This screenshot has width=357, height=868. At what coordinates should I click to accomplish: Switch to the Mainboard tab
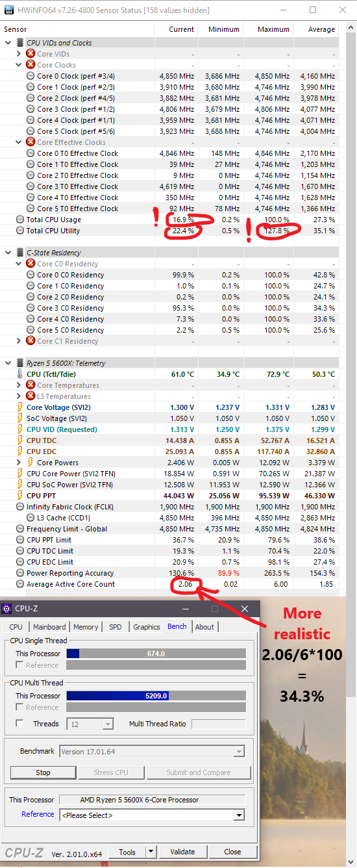(x=49, y=627)
